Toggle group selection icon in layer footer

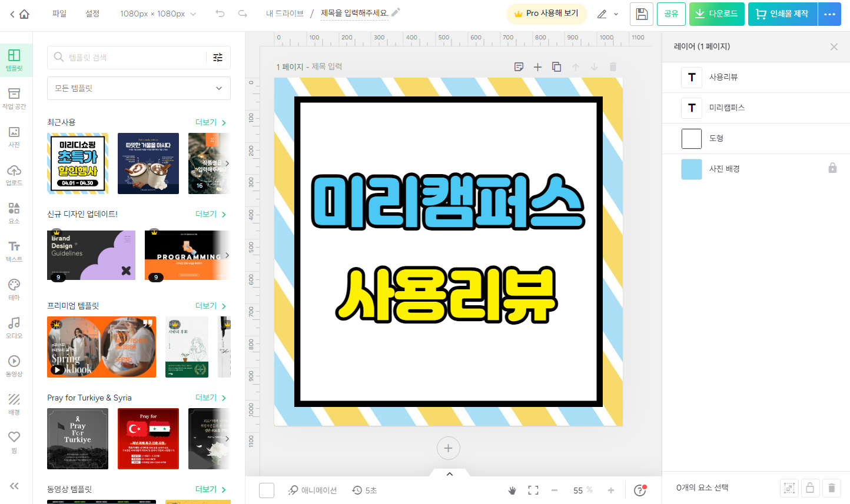(x=789, y=488)
